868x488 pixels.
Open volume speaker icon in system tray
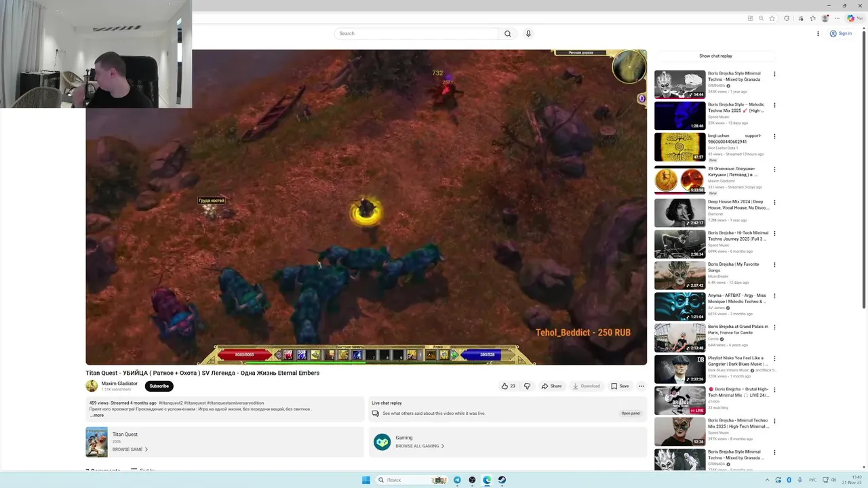(x=833, y=480)
